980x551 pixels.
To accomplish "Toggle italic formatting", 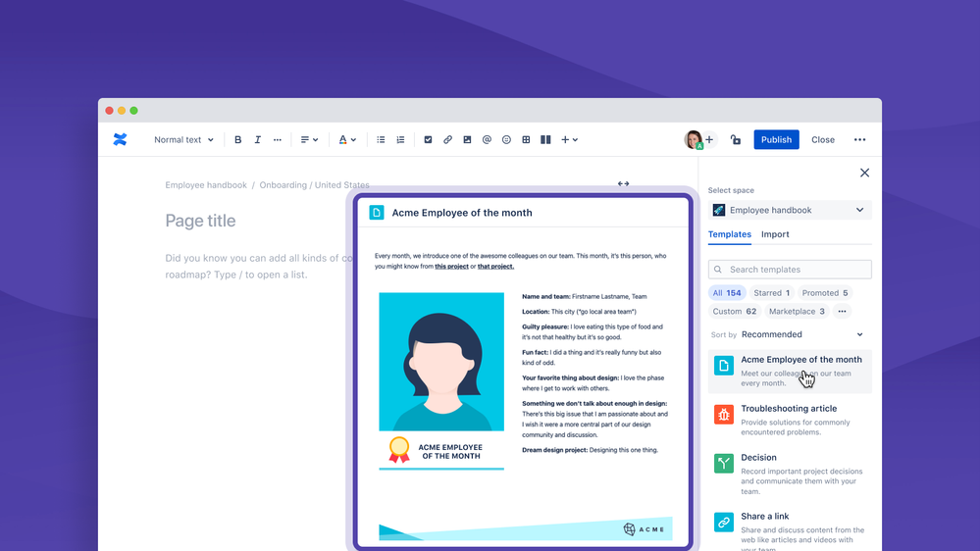I will [257, 140].
